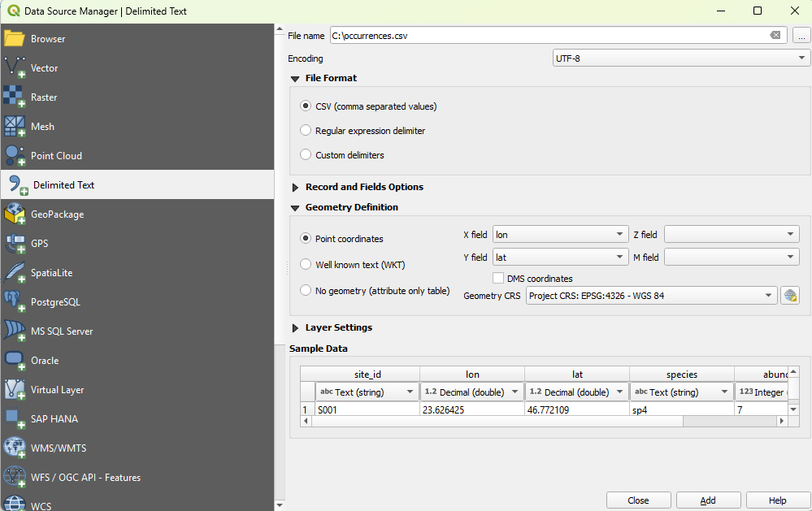Select Well known text (WKT) option
This screenshot has width=812, height=511.
click(306, 265)
